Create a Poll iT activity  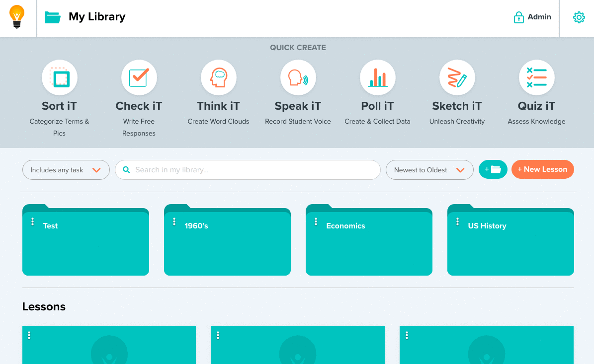[x=378, y=77]
